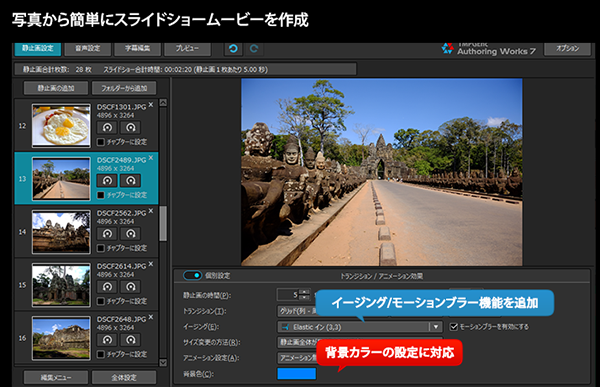Check チャプターに設定 for image 15
The width and height of the screenshot is (600, 387).
[101, 301]
